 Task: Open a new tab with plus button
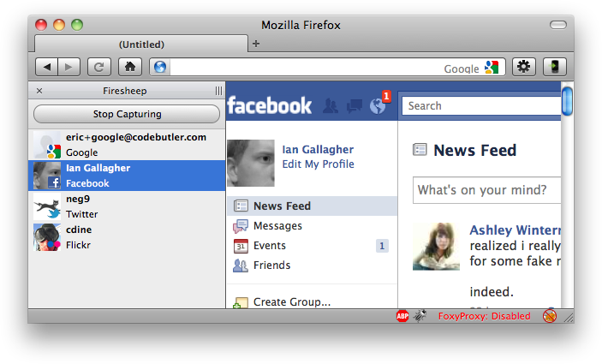coord(255,44)
